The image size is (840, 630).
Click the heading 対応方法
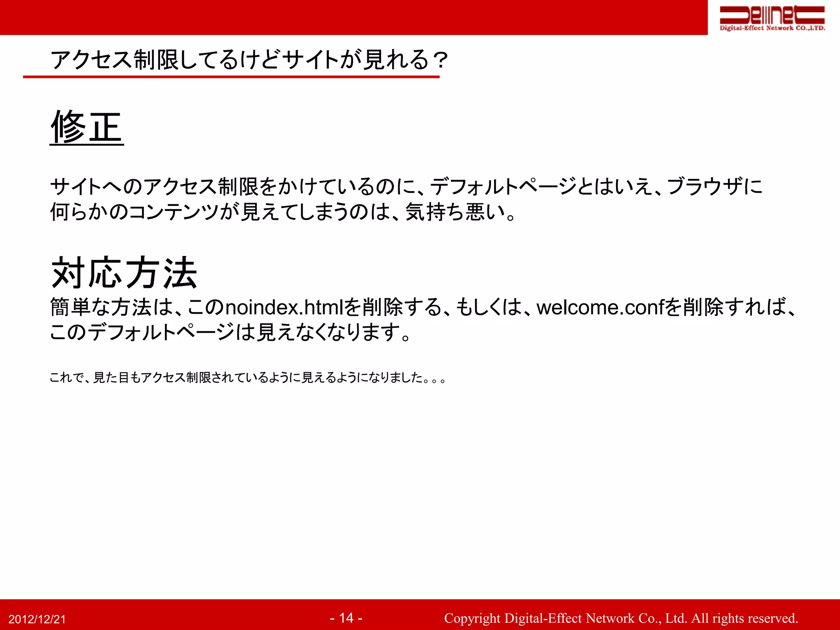click(x=124, y=273)
